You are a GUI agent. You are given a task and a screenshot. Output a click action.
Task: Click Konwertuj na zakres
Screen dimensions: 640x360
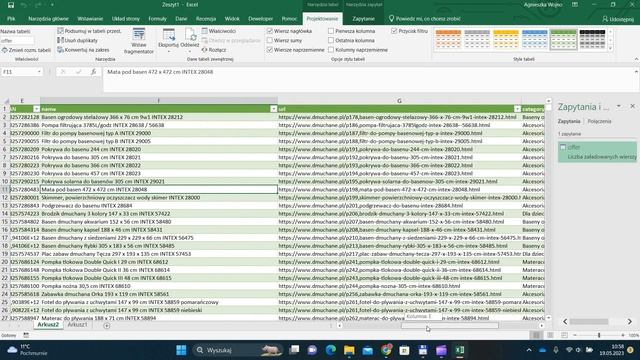pyautogui.click(x=83, y=50)
